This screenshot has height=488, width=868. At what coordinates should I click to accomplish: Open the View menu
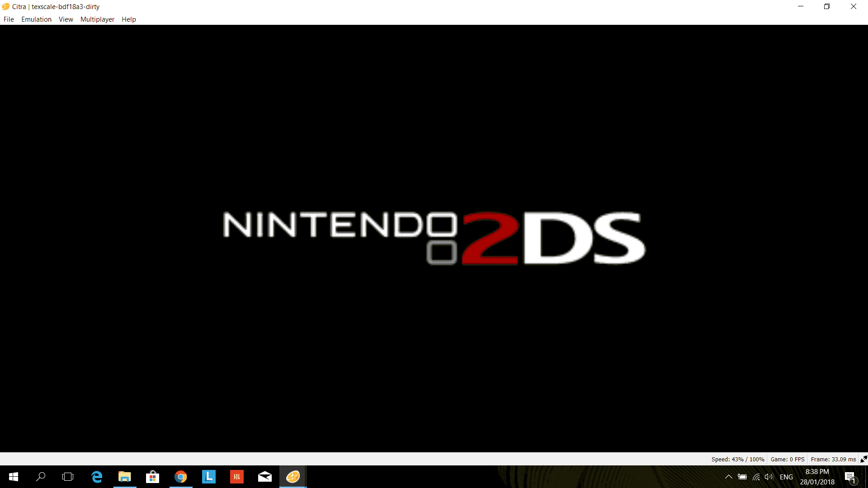[66, 19]
